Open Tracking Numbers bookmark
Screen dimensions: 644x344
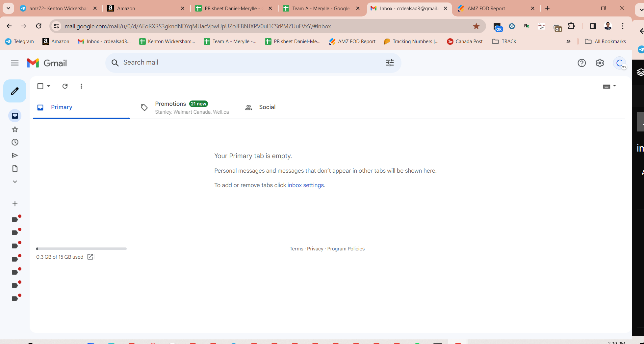411,42
